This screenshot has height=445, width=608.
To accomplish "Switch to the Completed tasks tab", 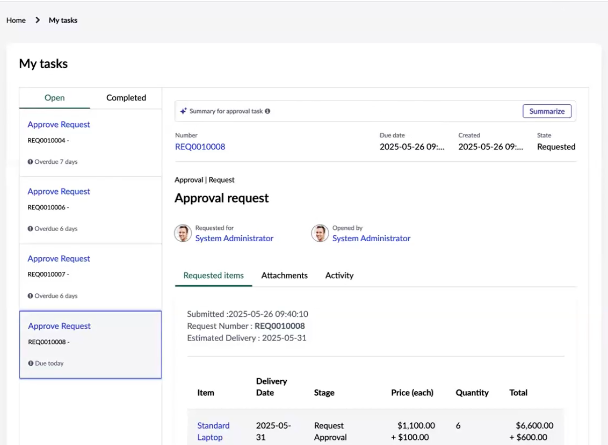I will tap(126, 98).
